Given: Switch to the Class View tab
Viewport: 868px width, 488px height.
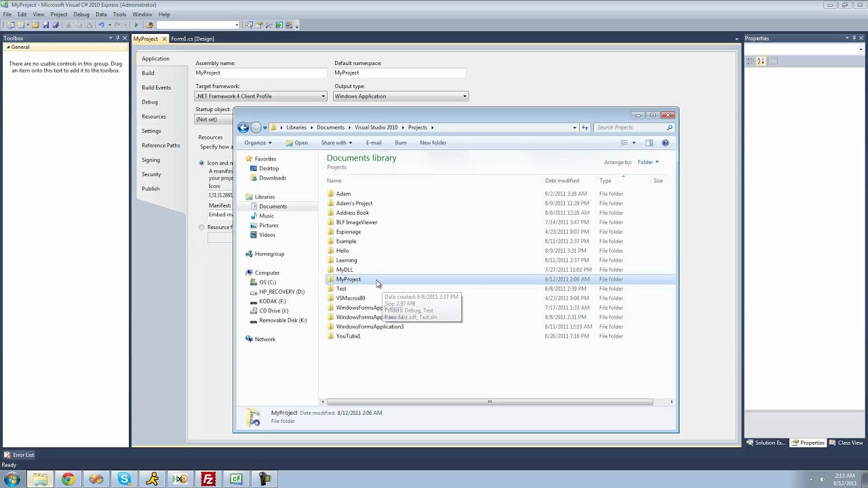Looking at the screenshot, I should click(846, 443).
